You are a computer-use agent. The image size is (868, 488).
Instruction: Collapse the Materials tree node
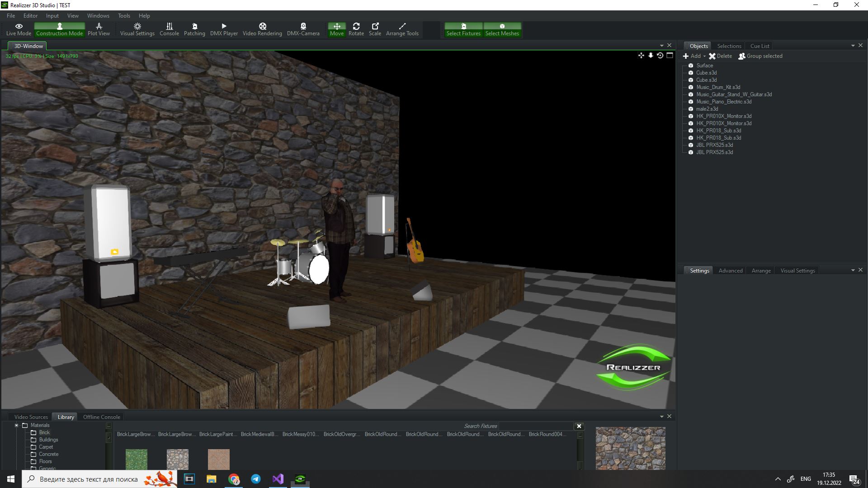click(17, 425)
